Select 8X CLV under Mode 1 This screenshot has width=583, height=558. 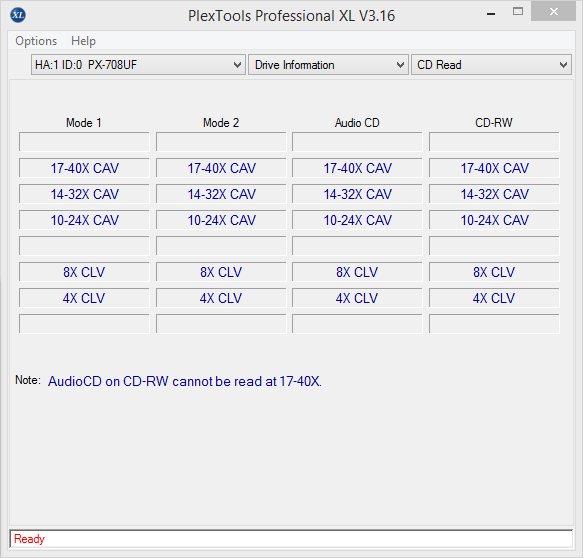(84, 272)
